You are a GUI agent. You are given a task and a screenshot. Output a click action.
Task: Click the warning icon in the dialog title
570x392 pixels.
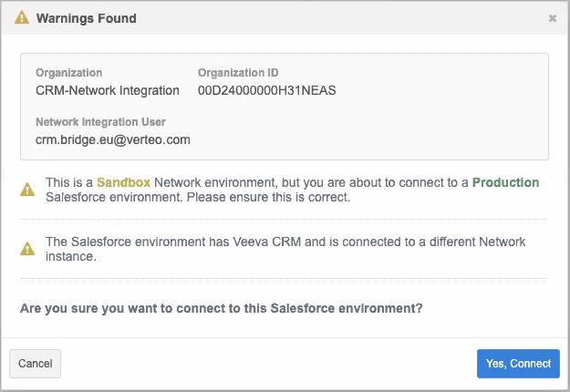tap(22, 17)
